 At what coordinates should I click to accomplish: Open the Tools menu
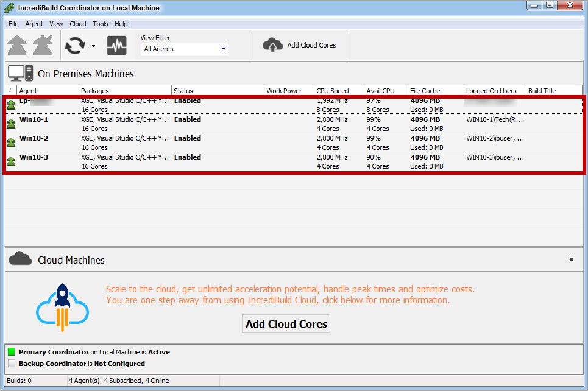[x=100, y=24]
